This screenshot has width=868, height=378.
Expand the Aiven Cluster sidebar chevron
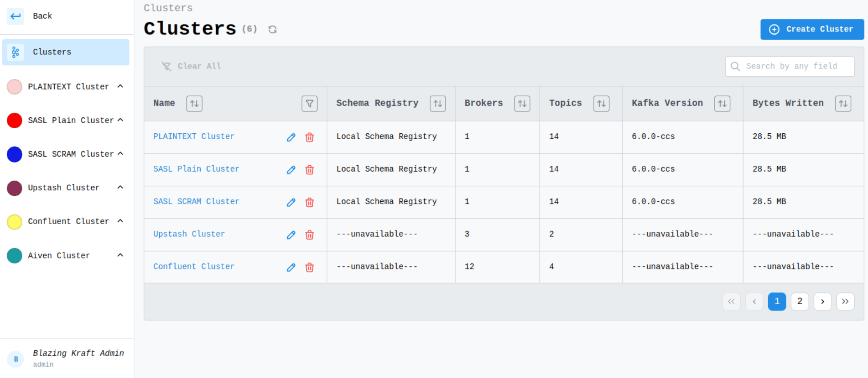pos(120,255)
